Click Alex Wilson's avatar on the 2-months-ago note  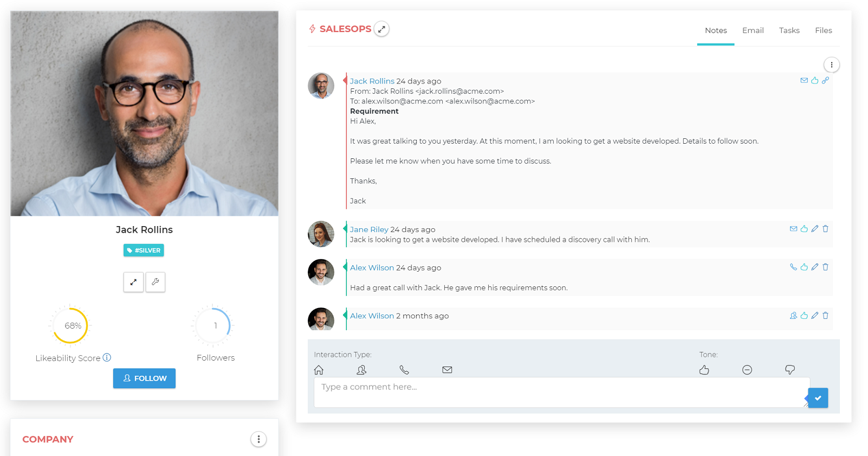point(321,319)
